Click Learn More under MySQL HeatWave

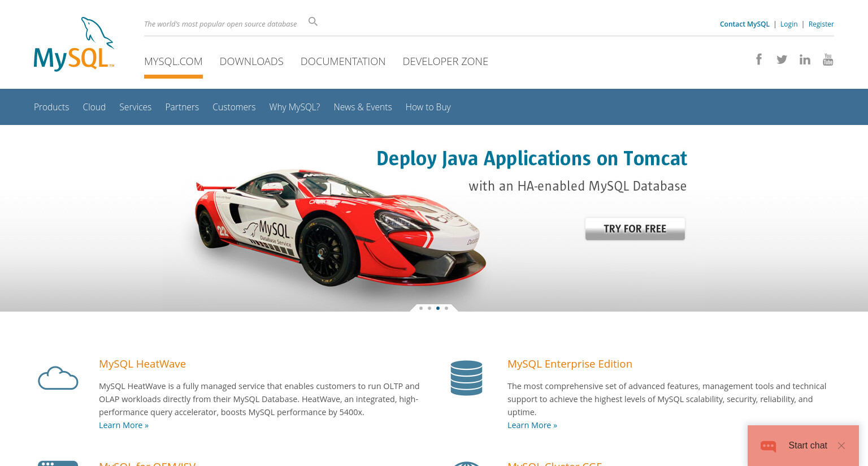(x=124, y=425)
